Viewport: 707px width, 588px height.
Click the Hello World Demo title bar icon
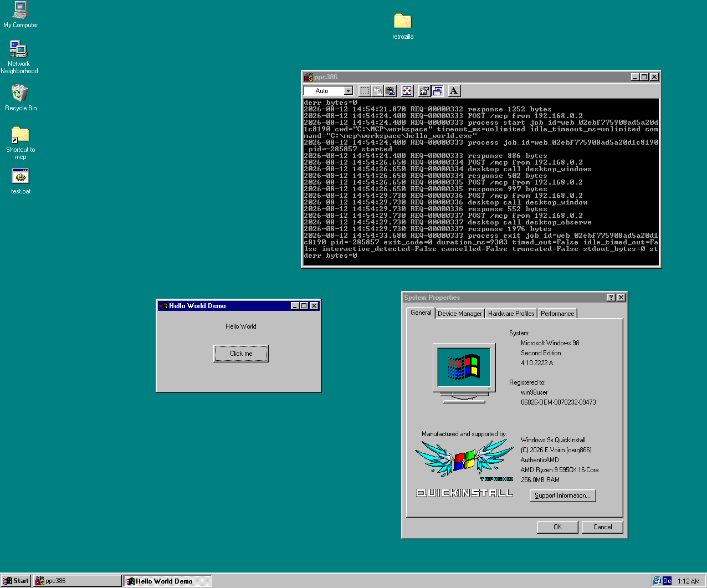tap(163, 306)
